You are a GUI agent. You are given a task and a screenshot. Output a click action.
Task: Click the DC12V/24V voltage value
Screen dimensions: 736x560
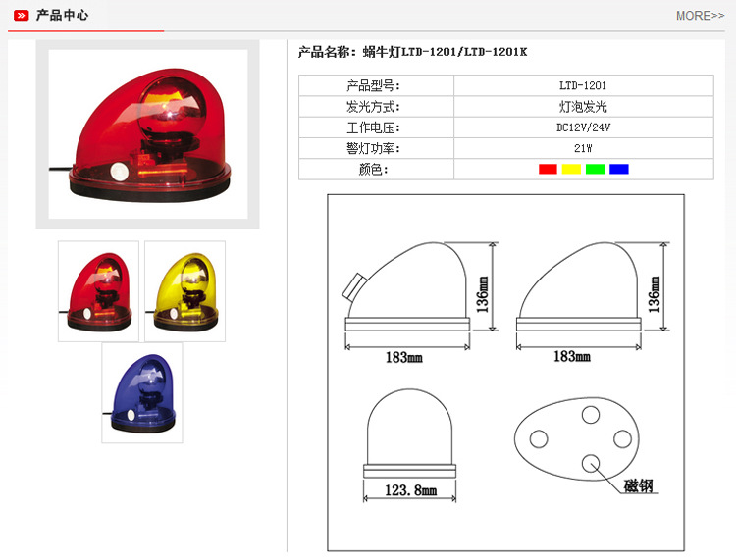point(584,127)
